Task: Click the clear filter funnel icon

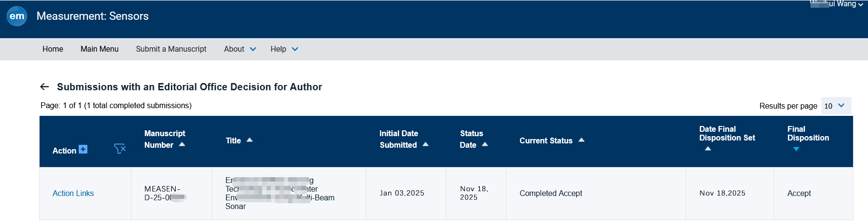Action: coord(120,149)
